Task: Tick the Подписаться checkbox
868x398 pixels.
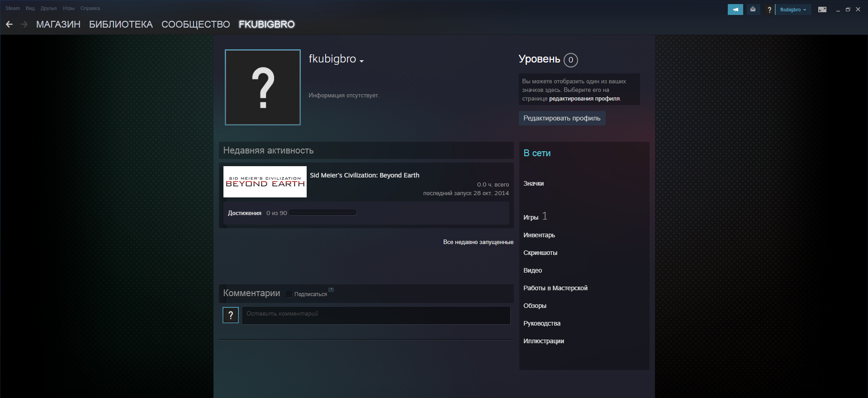Action: [x=289, y=294]
